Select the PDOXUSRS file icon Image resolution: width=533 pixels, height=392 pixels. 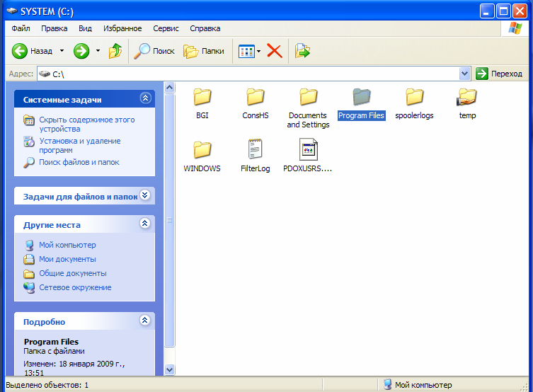coord(309,149)
